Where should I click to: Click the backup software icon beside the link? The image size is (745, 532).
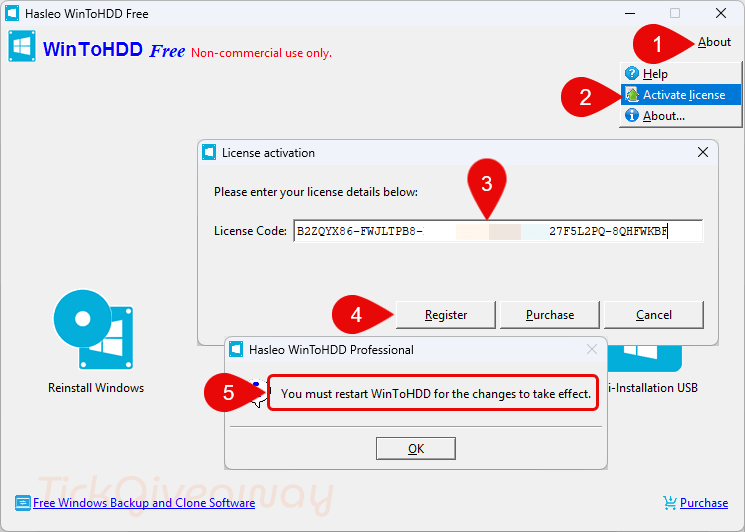tap(22, 503)
